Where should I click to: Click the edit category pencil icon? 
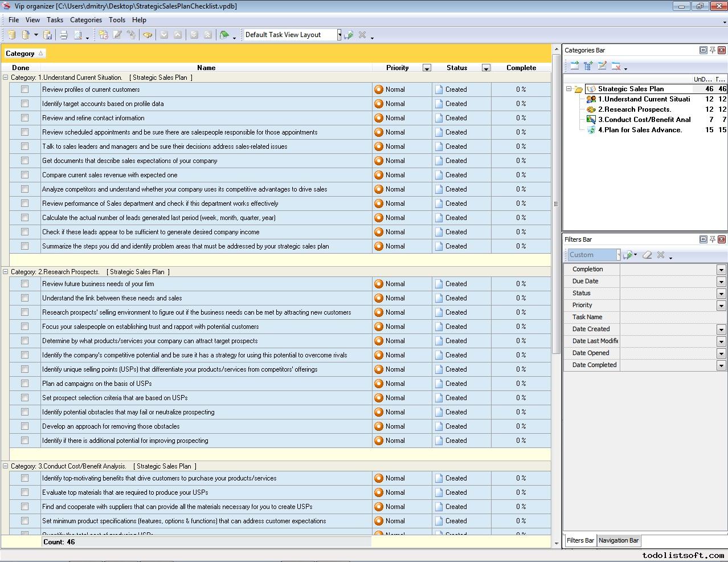pos(602,66)
